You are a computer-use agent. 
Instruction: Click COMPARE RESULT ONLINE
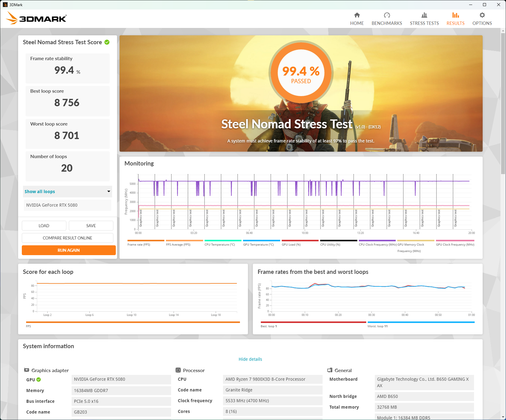[67, 238]
